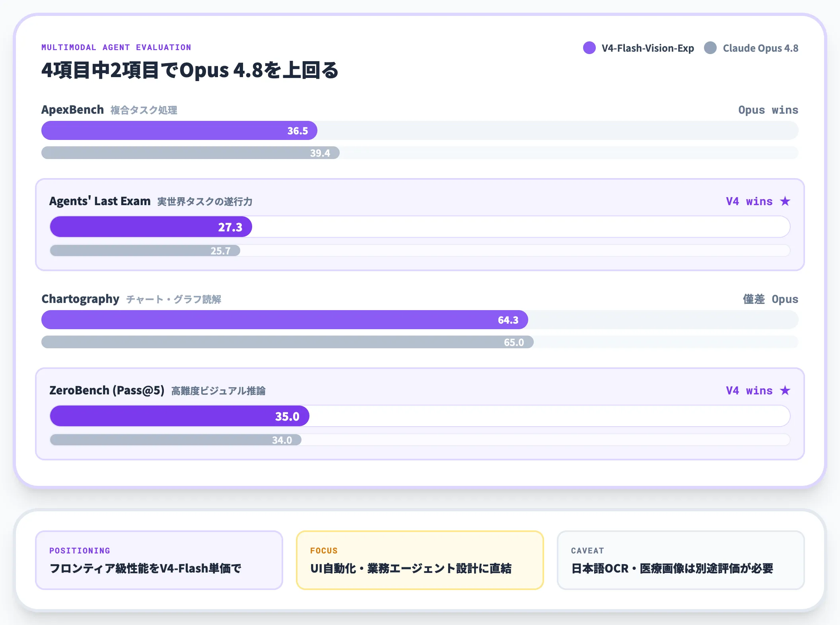Open the POSITIONING card
The width and height of the screenshot is (840, 625).
(159, 560)
